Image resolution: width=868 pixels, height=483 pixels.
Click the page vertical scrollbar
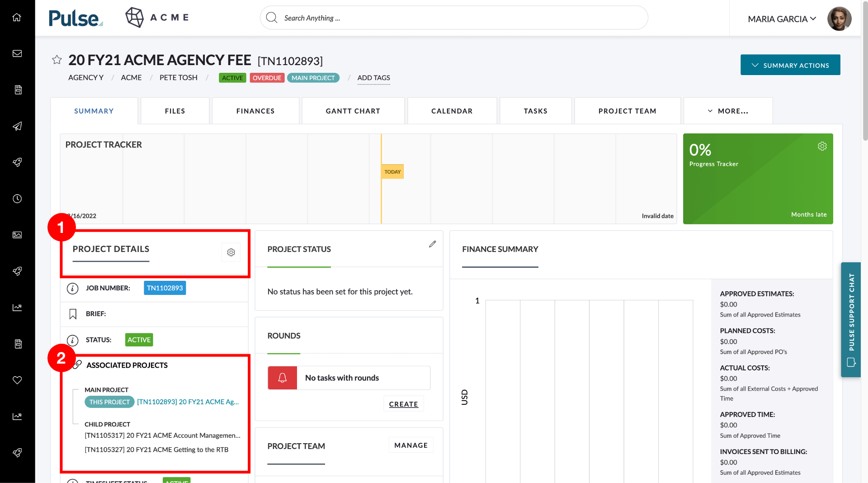pos(865,70)
